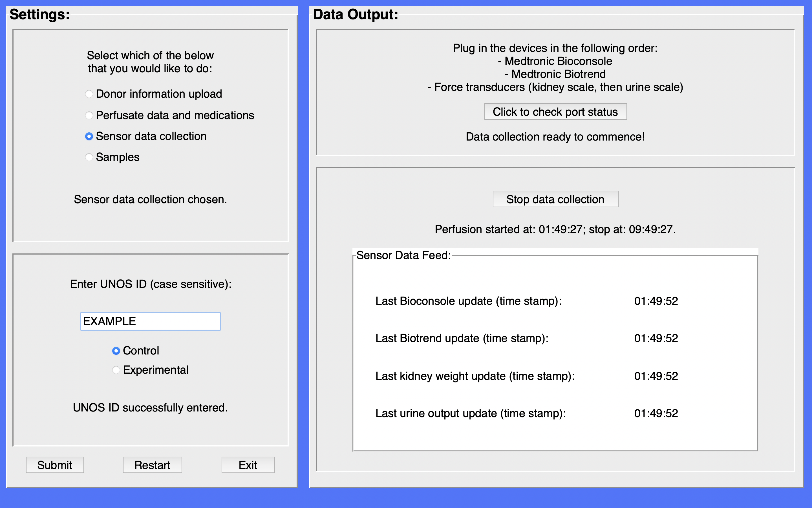Image resolution: width=812 pixels, height=508 pixels.
Task: Switch to the Experimental group option
Action: pos(150,370)
